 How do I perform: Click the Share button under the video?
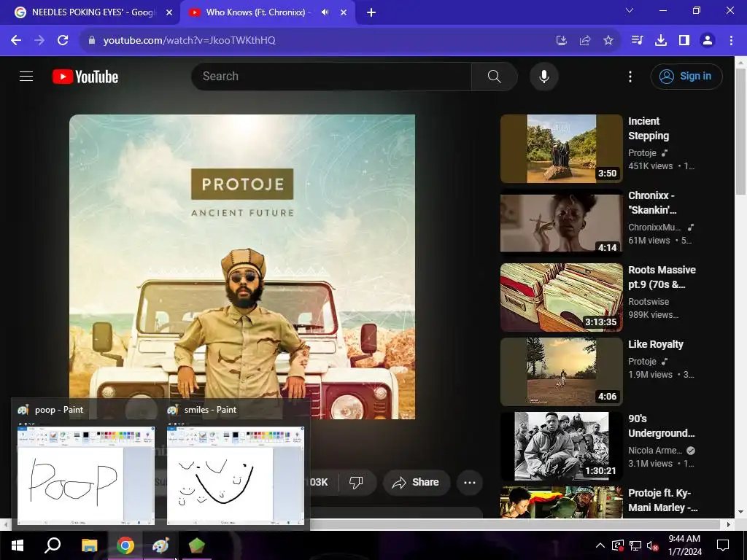[417, 483]
